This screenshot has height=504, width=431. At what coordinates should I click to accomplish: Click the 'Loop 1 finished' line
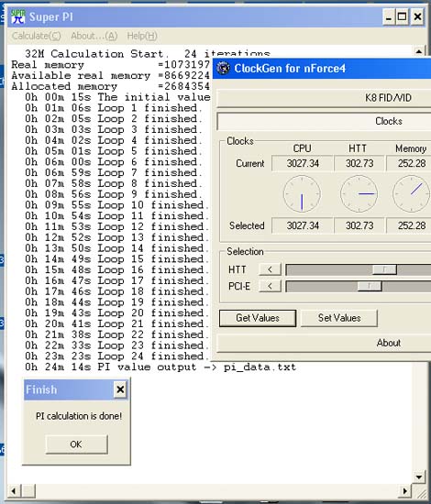coord(114,108)
